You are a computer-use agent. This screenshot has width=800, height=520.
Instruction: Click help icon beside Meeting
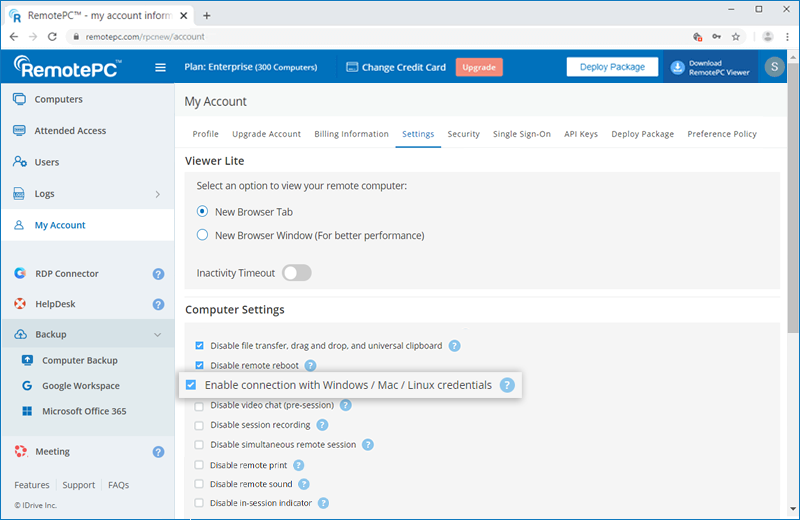tap(158, 452)
